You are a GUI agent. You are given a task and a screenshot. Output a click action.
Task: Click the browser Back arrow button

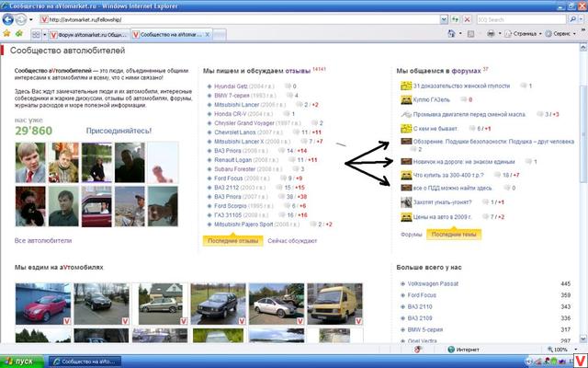(8, 19)
